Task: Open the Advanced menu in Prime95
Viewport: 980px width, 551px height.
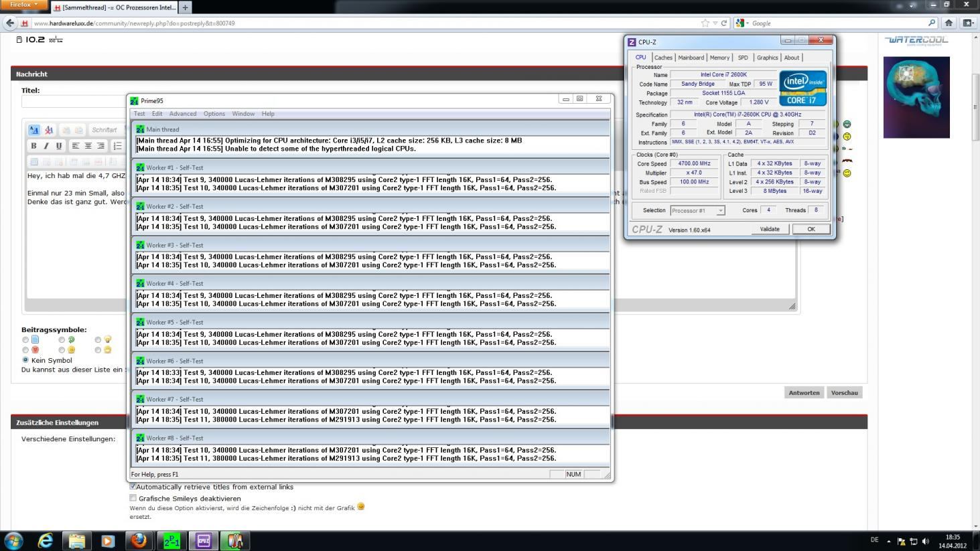Action: click(183, 114)
